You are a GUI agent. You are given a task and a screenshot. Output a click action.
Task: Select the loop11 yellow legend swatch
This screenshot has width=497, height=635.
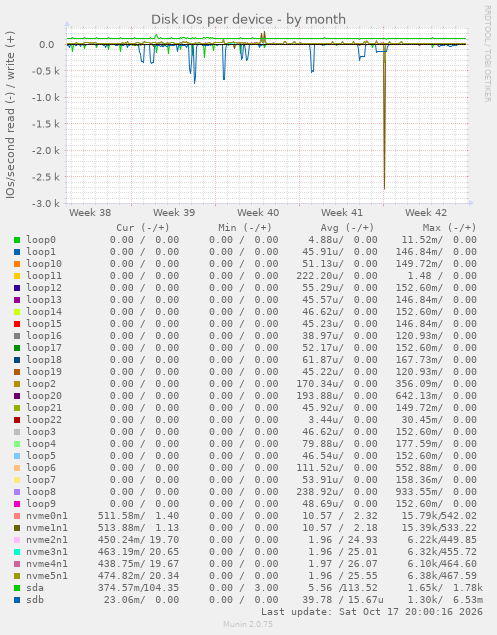tap(17, 276)
